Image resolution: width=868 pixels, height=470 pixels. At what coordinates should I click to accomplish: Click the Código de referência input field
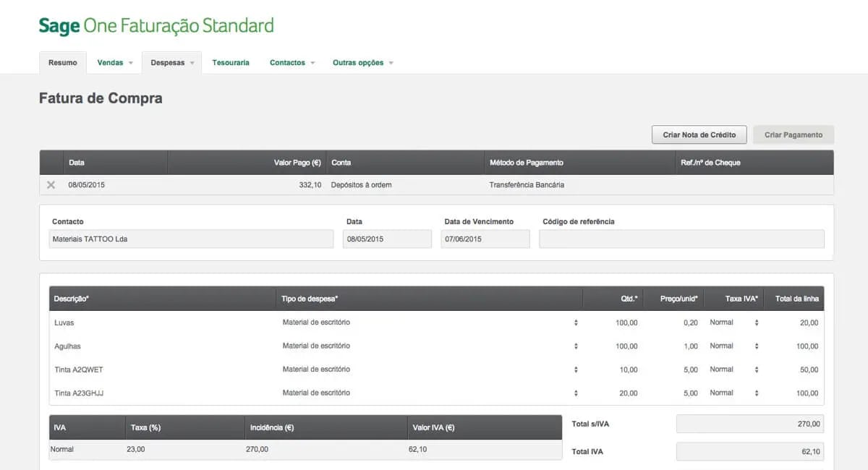point(681,239)
